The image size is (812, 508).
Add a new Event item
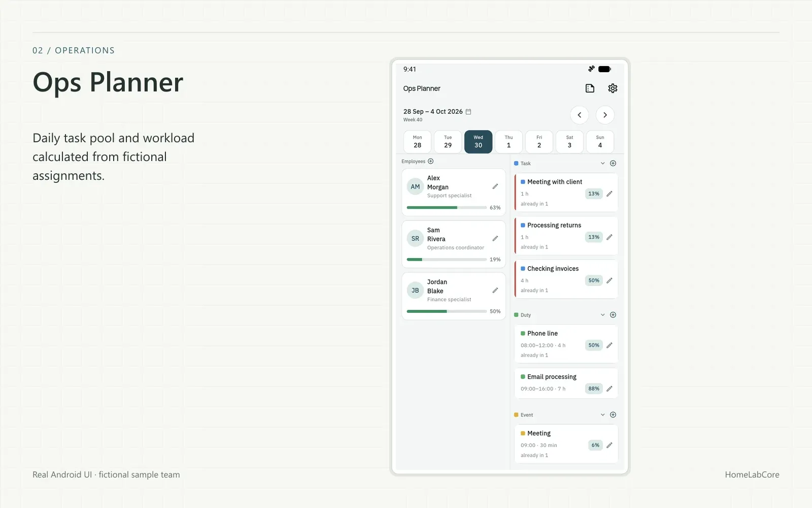click(x=613, y=415)
